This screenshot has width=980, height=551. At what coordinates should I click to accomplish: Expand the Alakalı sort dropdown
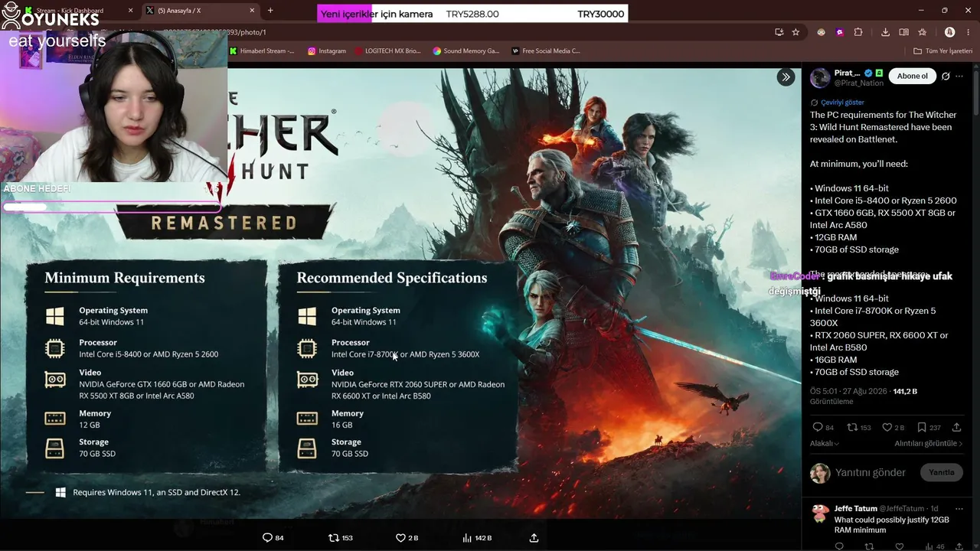[825, 444]
